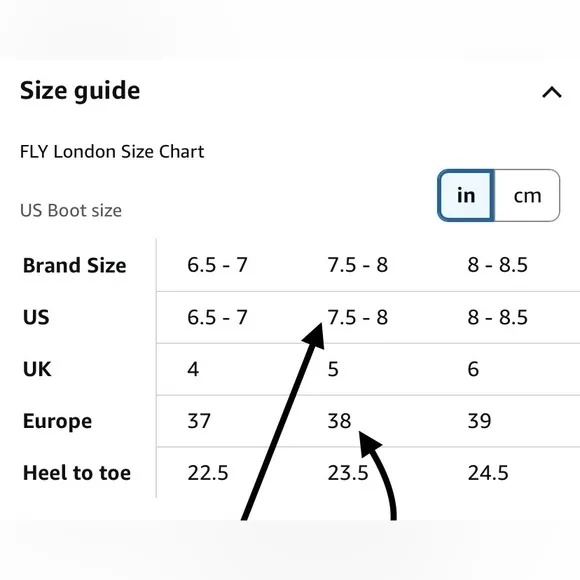The image size is (580, 580).
Task: Click Heel to toe 22.5 value
Action: pyautogui.click(x=208, y=473)
